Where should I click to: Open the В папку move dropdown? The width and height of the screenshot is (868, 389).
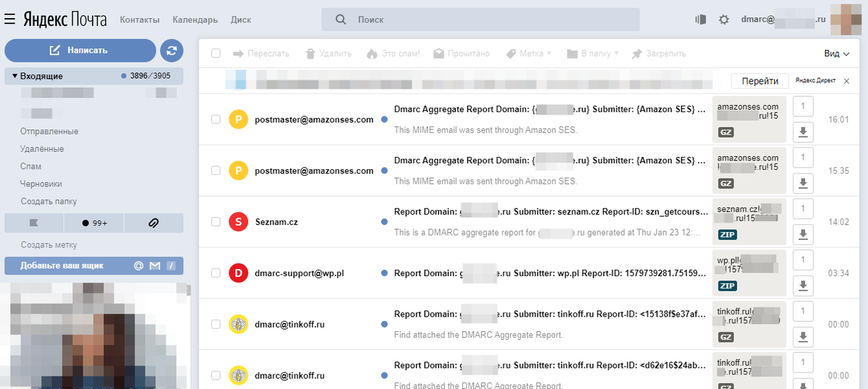[x=593, y=54]
